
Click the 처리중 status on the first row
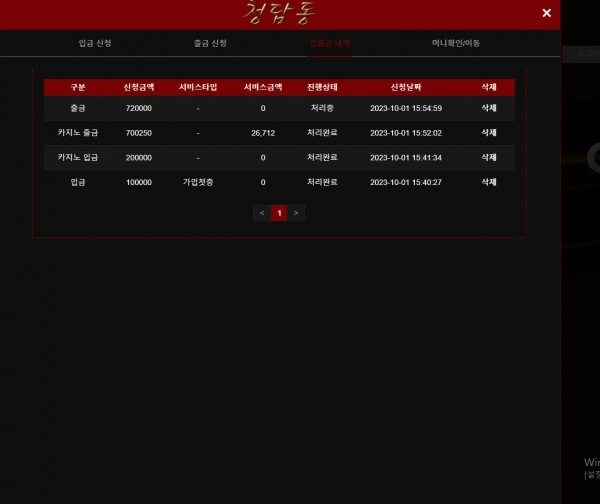point(322,108)
